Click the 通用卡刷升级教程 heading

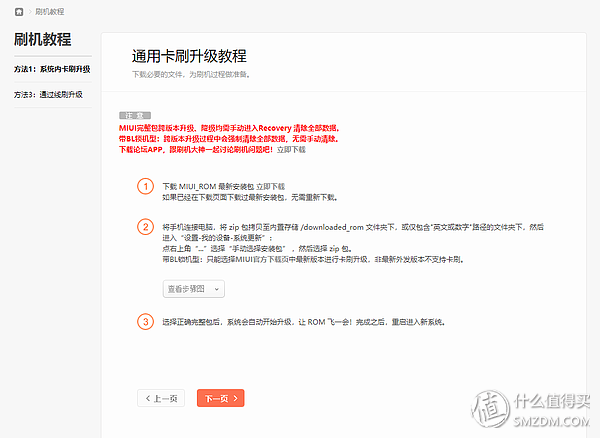[189, 56]
